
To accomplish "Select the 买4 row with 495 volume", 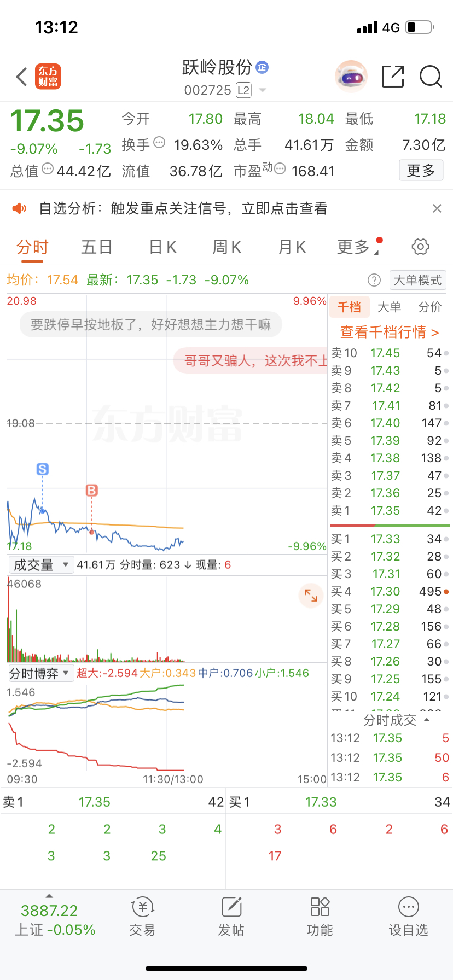I will click(390, 592).
